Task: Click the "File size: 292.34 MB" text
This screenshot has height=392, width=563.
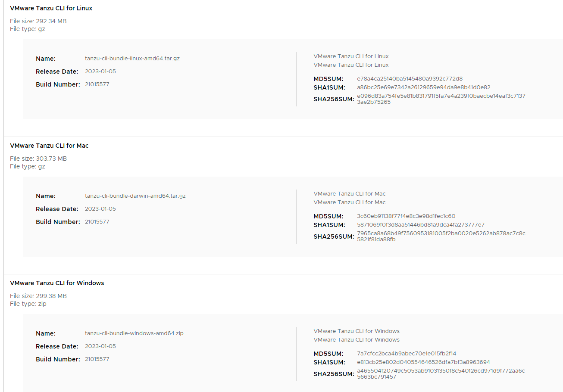Action: click(38, 21)
